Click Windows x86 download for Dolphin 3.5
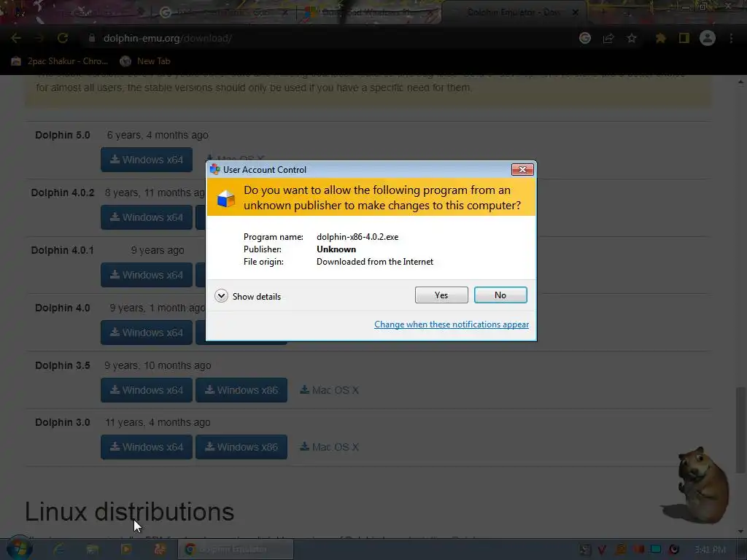The height and width of the screenshot is (560, 747). (241, 390)
